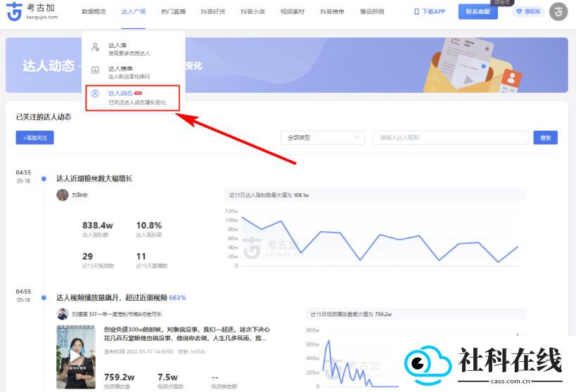The image size is (576, 392).
Task: Open the 热门直播 nav tab
Action: 174,12
